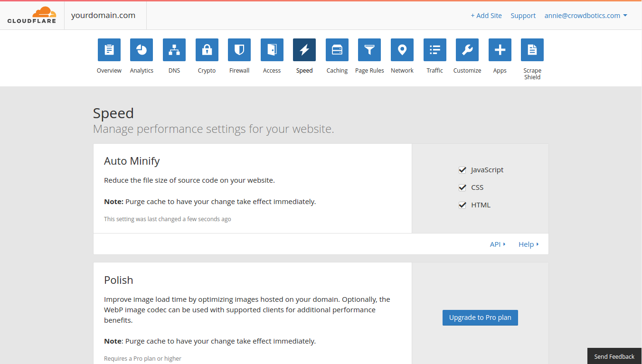Open the account dropdown for annie@crowdbotics.com
The height and width of the screenshot is (364, 642).
pos(586,15)
